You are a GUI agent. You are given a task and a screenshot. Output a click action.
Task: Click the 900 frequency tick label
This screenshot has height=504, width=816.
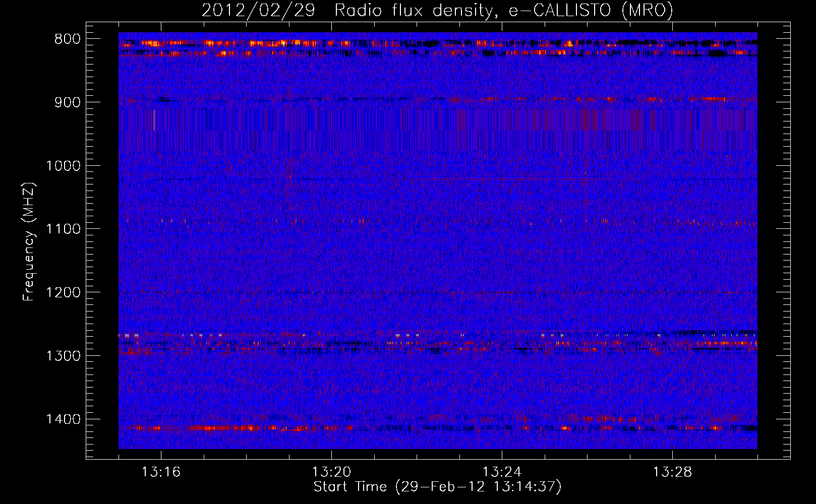(68, 103)
